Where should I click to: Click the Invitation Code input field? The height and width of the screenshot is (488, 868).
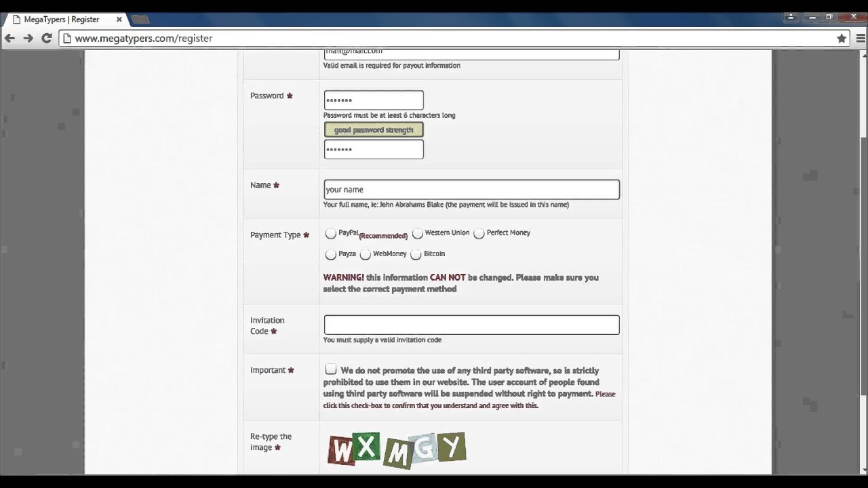pyautogui.click(x=471, y=325)
